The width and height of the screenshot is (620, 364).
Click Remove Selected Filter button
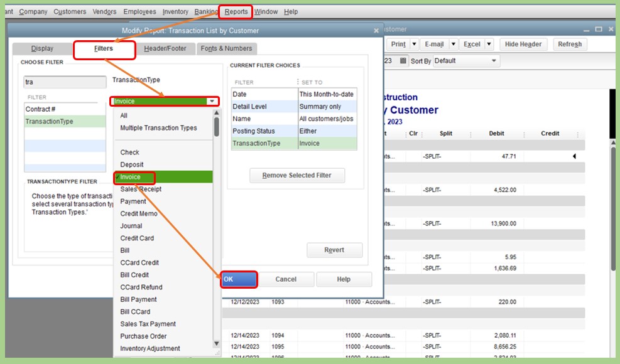click(x=297, y=176)
